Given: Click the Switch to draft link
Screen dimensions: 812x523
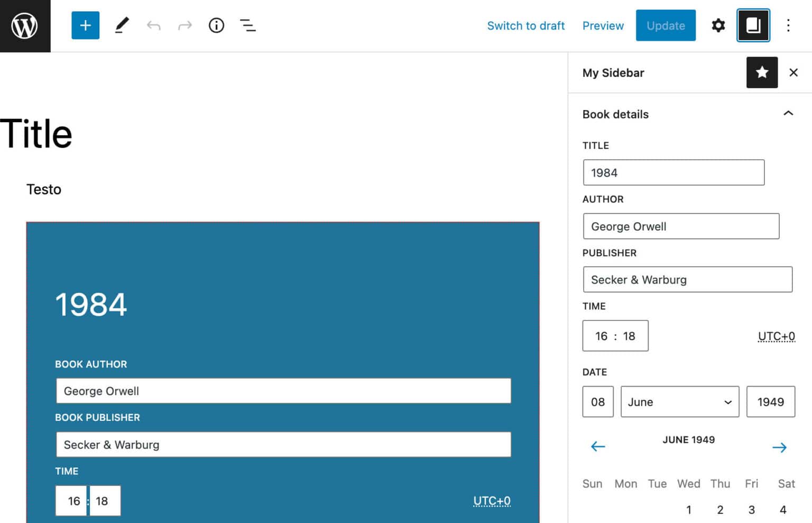Looking at the screenshot, I should point(526,25).
